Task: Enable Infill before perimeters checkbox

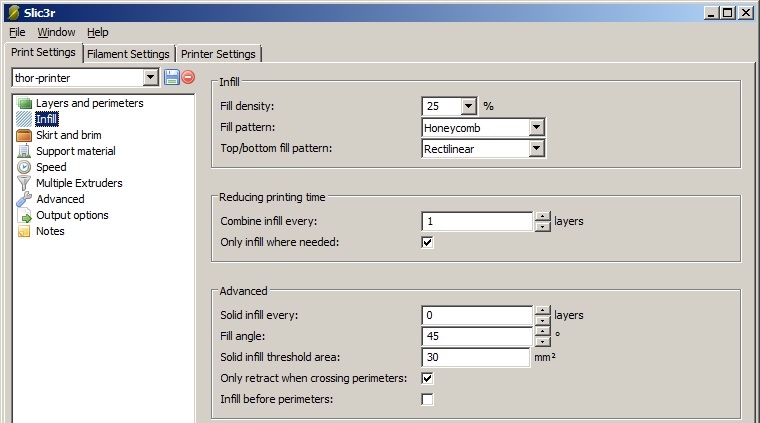Action: click(x=427, y=399)
